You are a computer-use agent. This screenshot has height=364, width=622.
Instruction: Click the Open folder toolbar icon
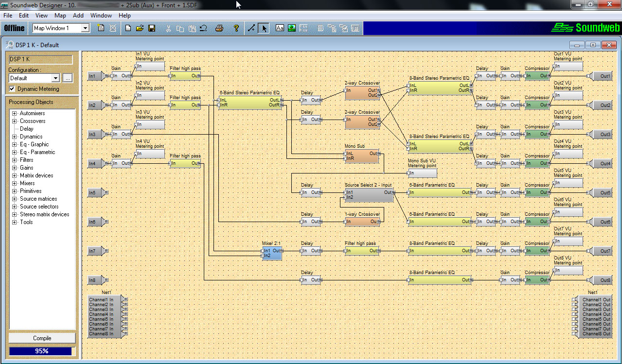pyautogui.click(x=140, y=28)
